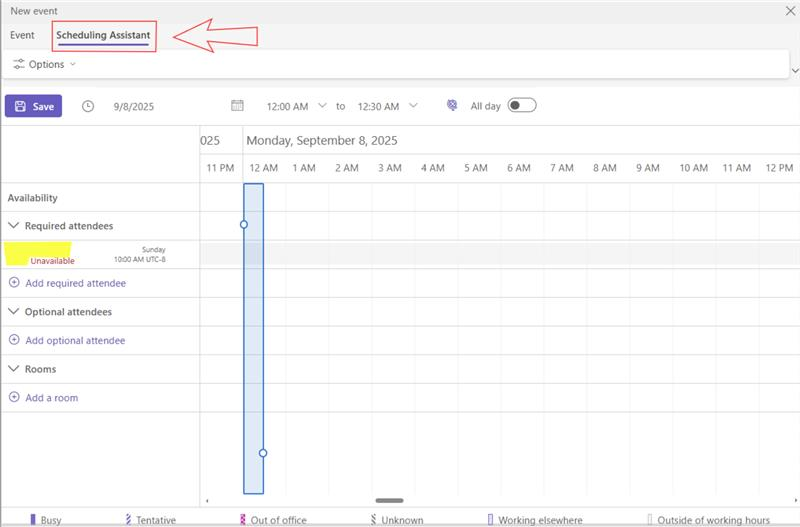Click the 11 PM time column header
Screen dimensions: 800x527
click(x=220, y=168)
